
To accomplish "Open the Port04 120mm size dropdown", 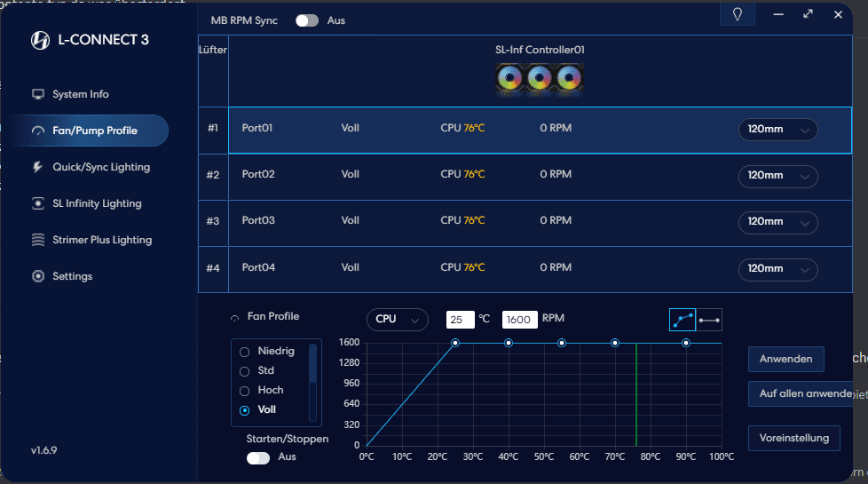I will point(777,269).
